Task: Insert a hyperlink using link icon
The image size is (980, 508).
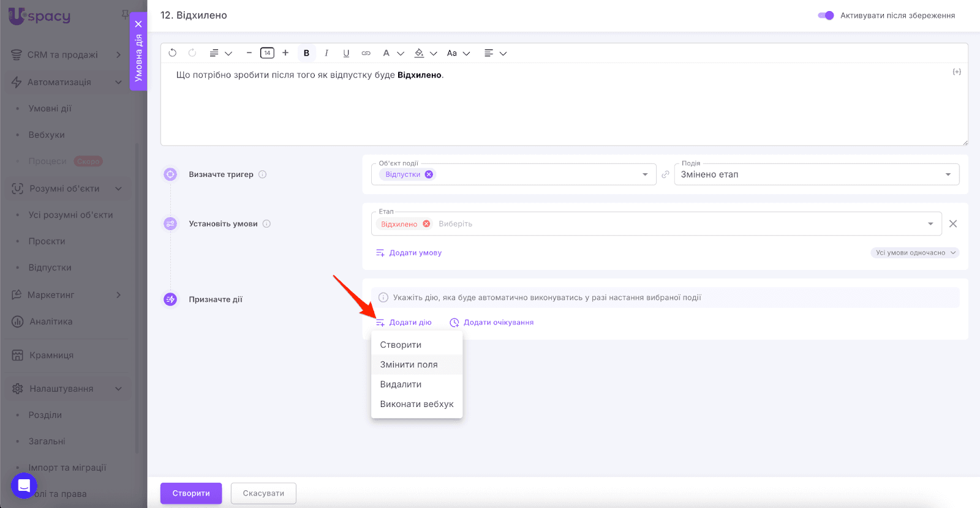Action: (366, 53)
